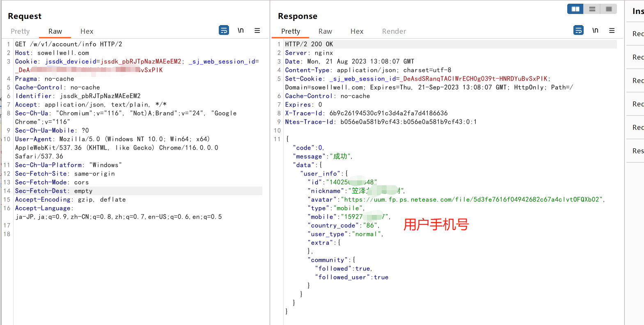Open the Request Pretty tab

click(20, 31)
